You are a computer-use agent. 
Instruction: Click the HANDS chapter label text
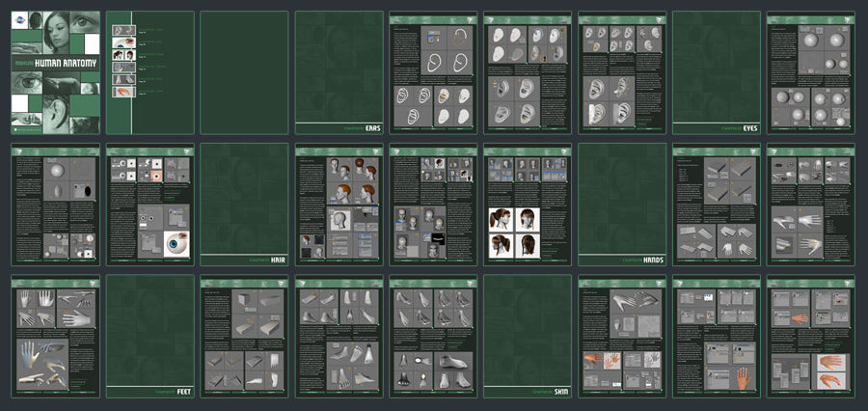[x=648, y=260]
